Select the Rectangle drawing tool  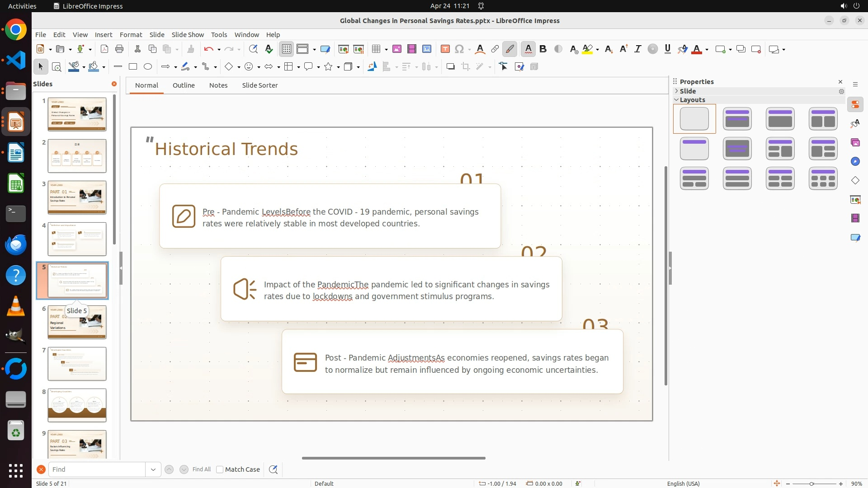click(x=133, y=66)
